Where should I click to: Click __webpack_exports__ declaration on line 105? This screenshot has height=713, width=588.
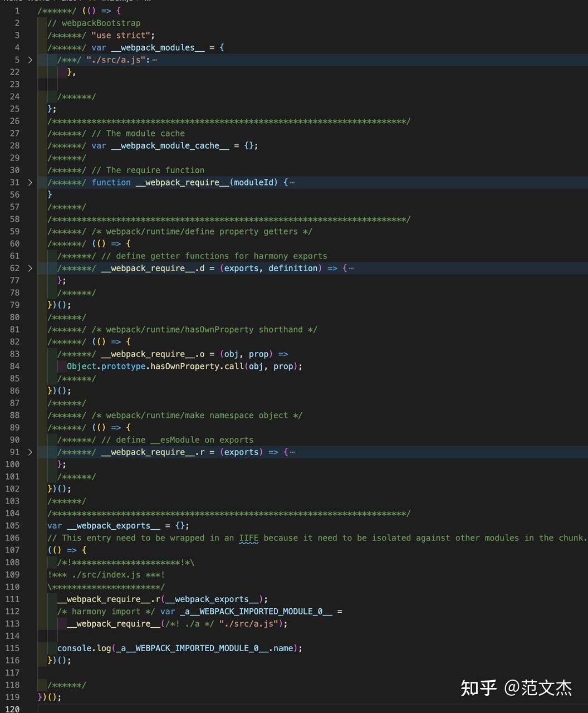(114, 525)
